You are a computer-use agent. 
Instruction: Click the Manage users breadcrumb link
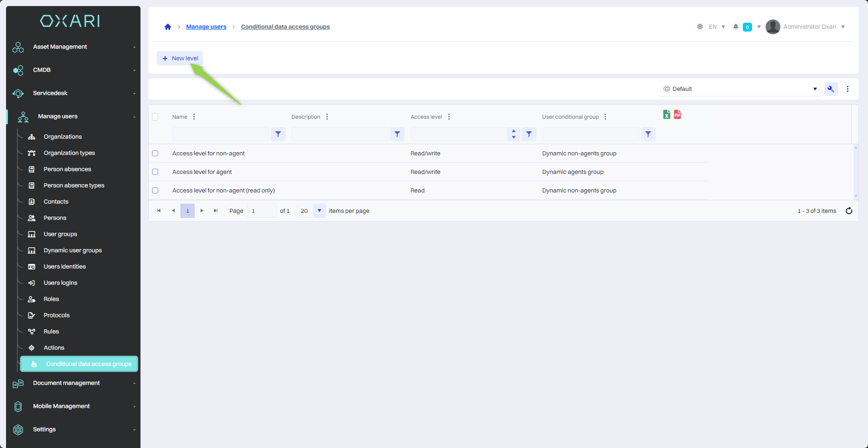tap(206, 27)
